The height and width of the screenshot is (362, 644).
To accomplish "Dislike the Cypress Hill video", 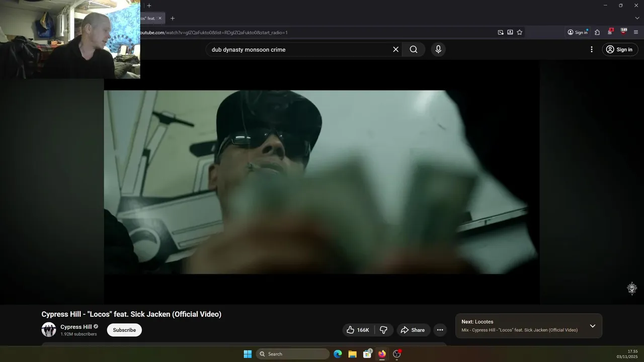I will click(383, 330).
